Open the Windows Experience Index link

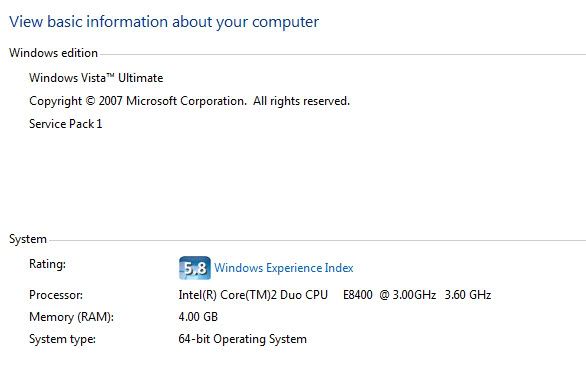pyautogui.click(x=284, y=268)
